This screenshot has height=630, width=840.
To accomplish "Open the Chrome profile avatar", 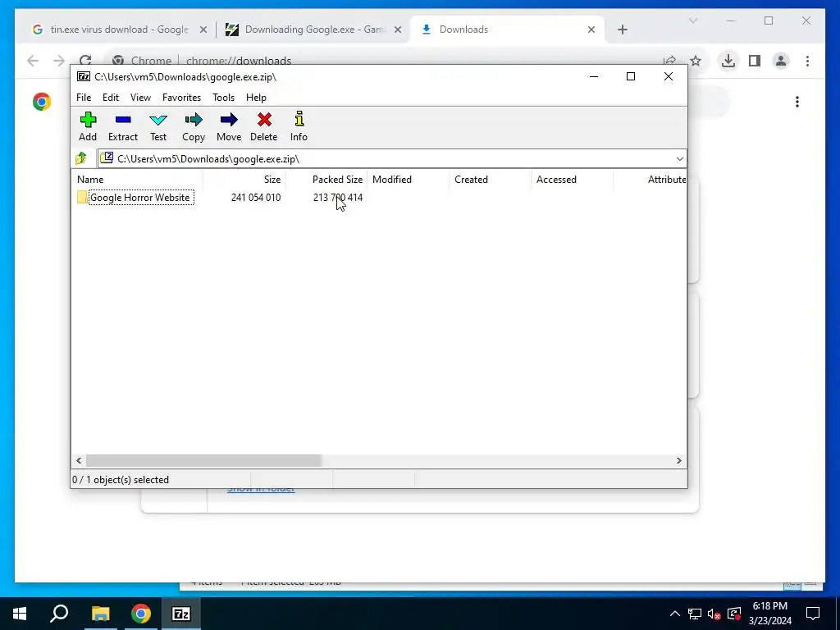I will pos(781,61).
